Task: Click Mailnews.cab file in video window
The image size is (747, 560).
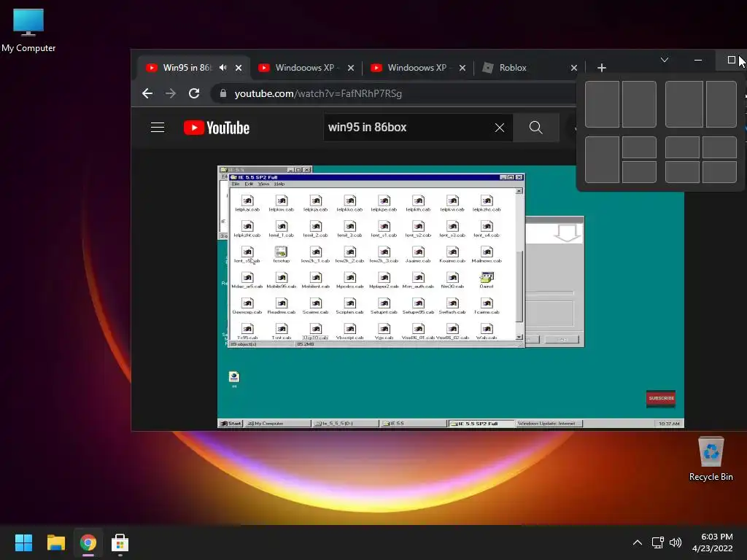Action: pyautogui.click(x=487, y=254)
